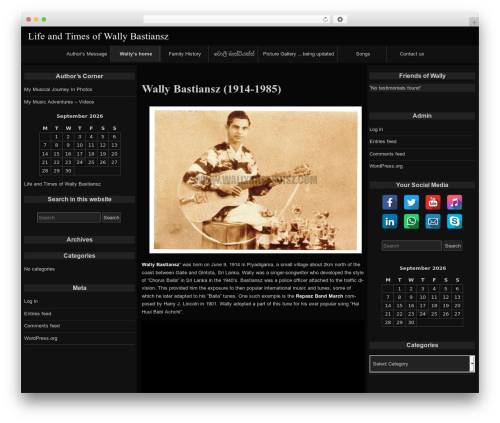Open the LinkedIn social icon
Screen dimensions: 500x423
390,222
